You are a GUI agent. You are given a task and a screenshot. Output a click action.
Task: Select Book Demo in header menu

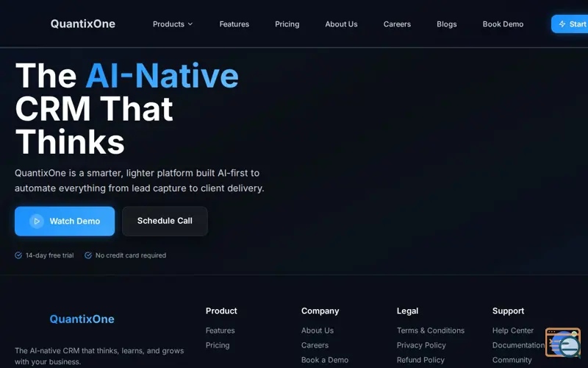coord(503,24)
